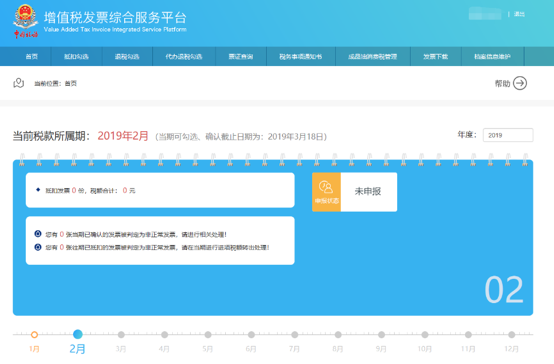Go to the 发票下载 tab
Viewport: 554px width, 364px height.
coord(436,57)
